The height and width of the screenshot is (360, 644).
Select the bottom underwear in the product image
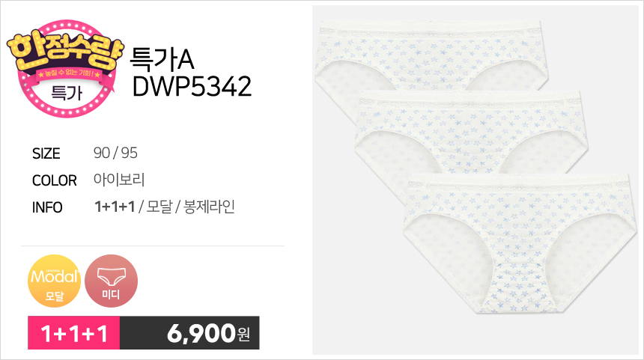pos(520,243)
